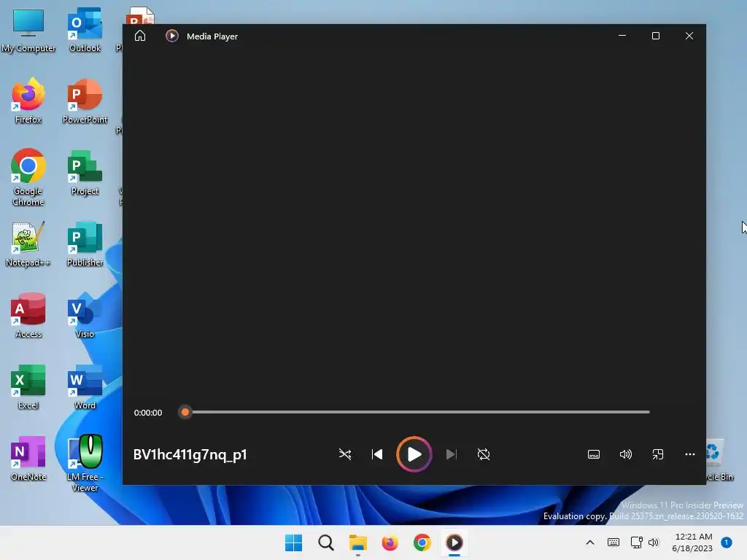
Task: Select the Access desktop shortcut
Action: tap(28, 316)
